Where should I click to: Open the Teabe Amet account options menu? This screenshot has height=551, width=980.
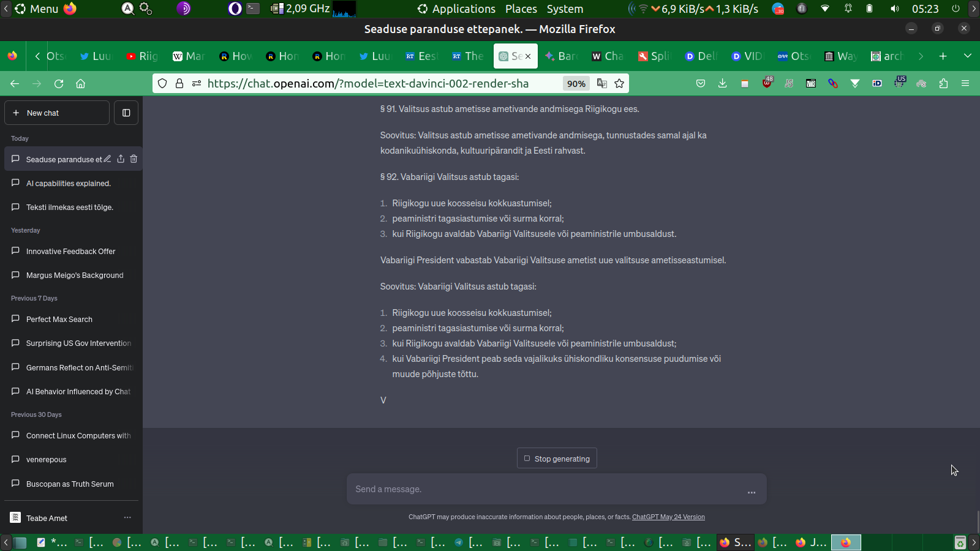point(127,517)
